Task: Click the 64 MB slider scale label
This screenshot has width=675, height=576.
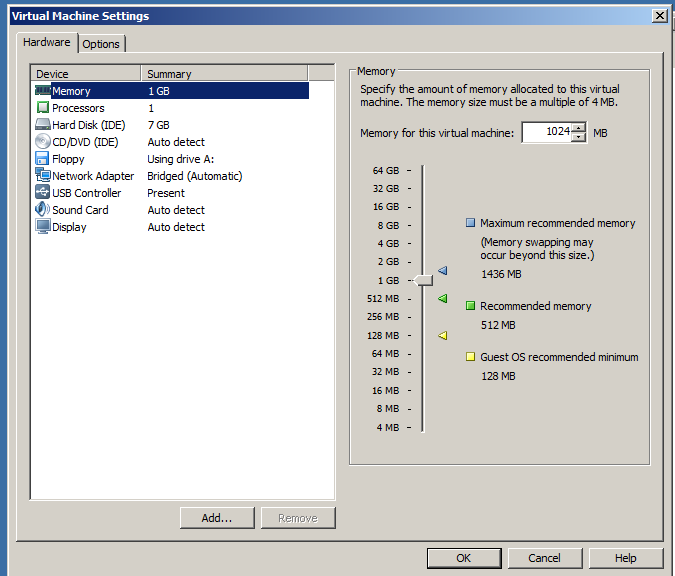Action: tap(385, 353)
